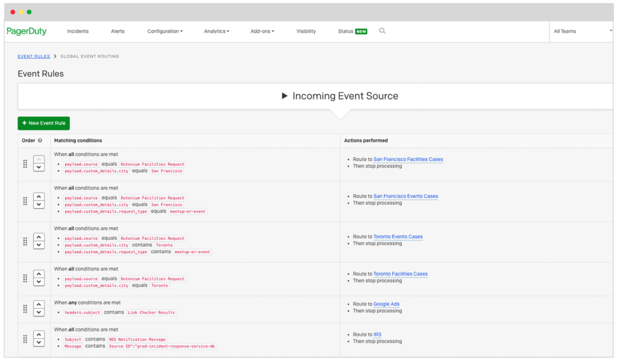Click the New Event Rule button
The image size is (617, 364).
tap(43, 123)
